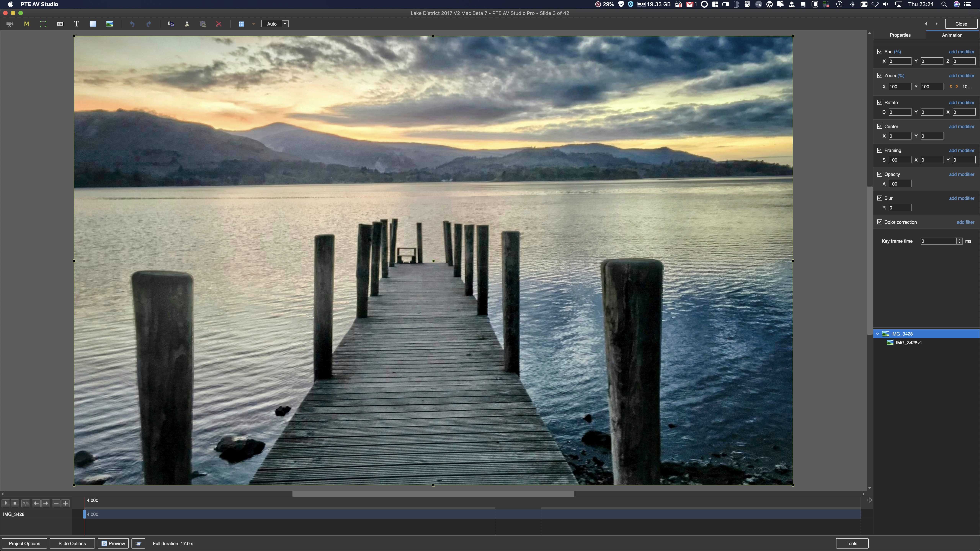
Task: Click add modifier link for Rotate
Action: 961,103
